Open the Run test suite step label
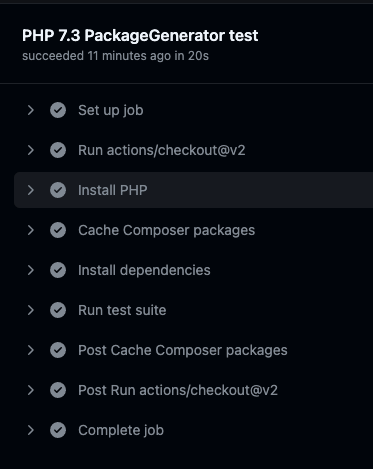This screenshot has width=373, height=469. 122,310
